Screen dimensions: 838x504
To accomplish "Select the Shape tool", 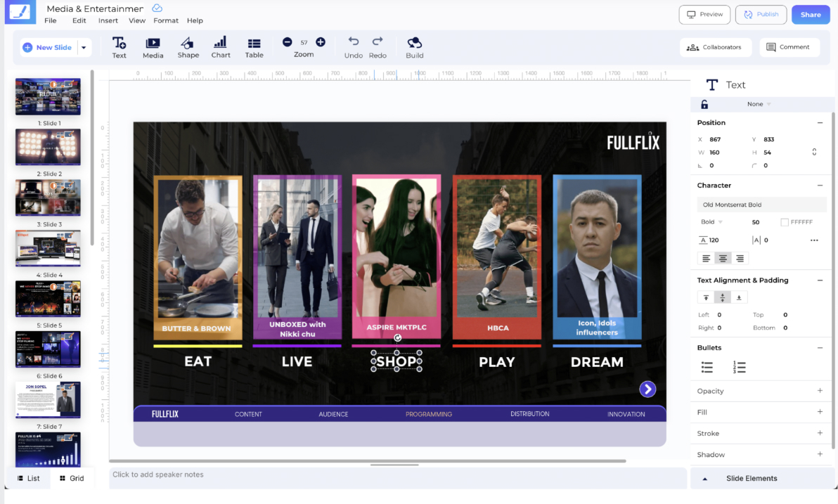I will tap(188, 48).
